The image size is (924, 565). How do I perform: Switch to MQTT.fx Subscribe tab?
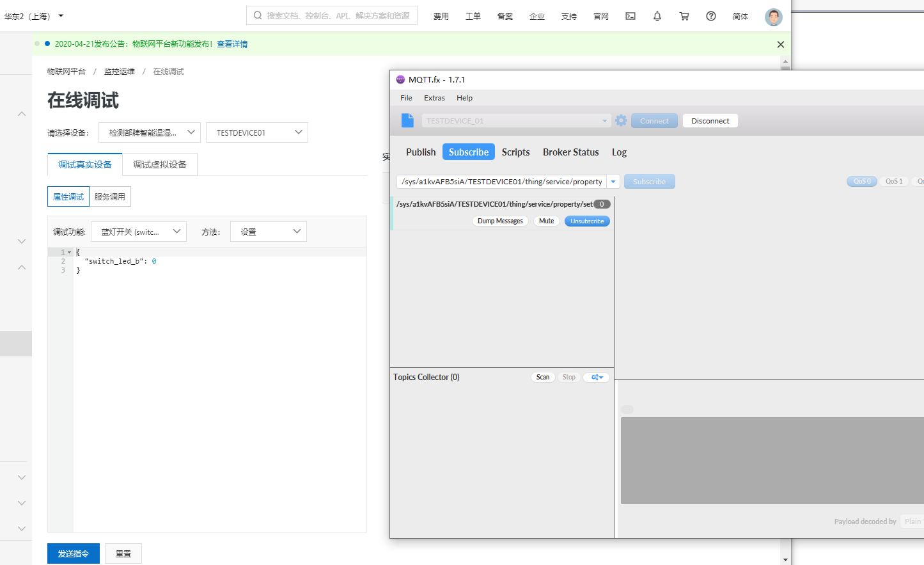[469, 152]
